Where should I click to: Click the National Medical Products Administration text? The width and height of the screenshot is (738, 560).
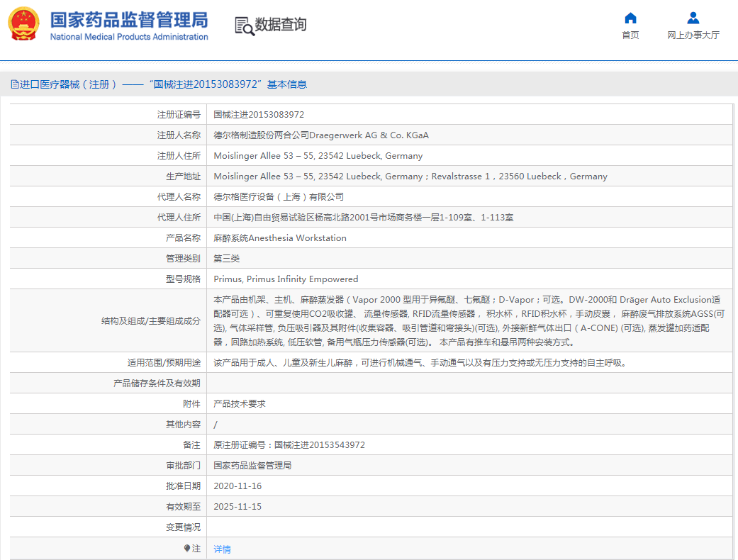pyautogui.click(x=129, y=37)
